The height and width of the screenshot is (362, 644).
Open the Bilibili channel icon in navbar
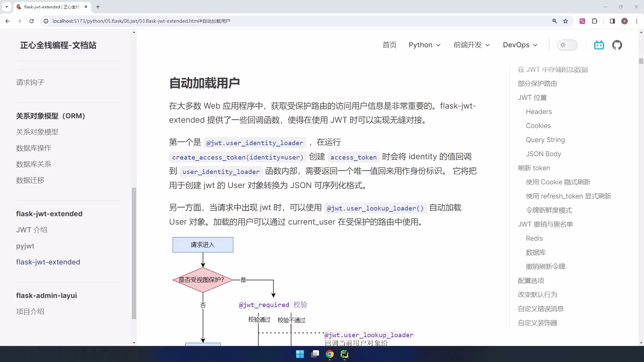click(x=599, y=45)
